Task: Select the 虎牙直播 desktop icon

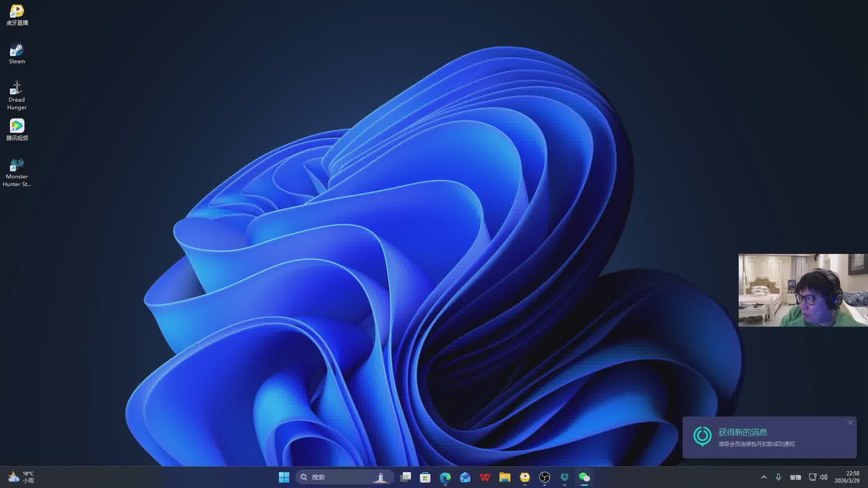Action: [x=17, y=14]
